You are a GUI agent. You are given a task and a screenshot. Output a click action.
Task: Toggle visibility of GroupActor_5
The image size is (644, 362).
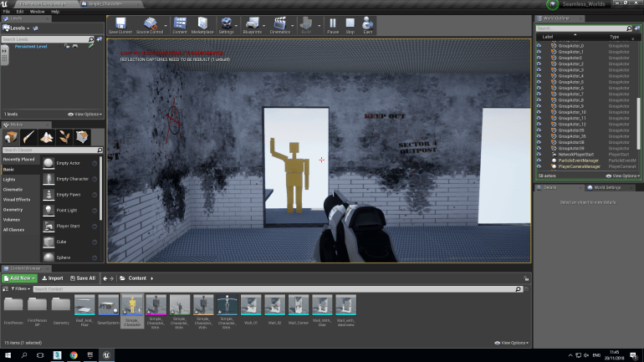(539, 82)
